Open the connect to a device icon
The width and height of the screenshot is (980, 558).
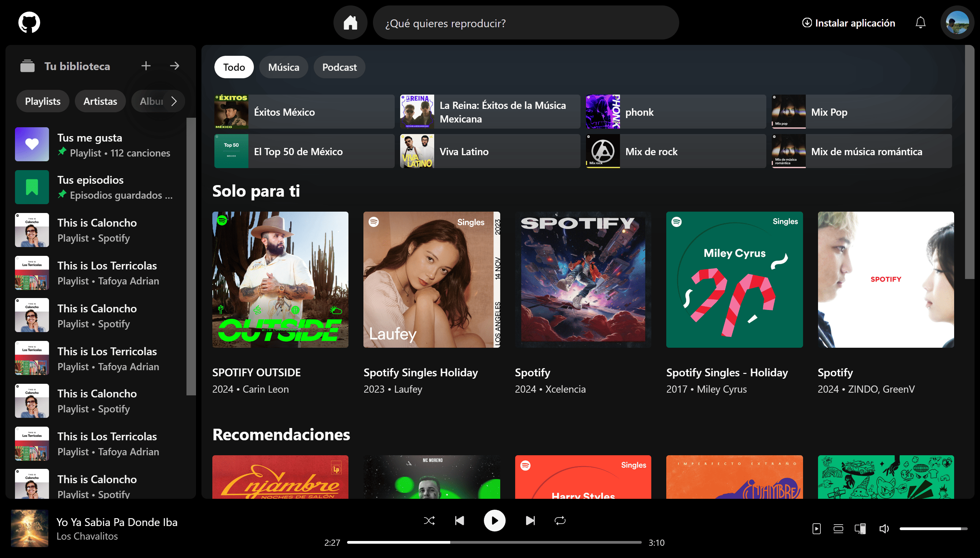pyautogui.click(x=860, y=529)
